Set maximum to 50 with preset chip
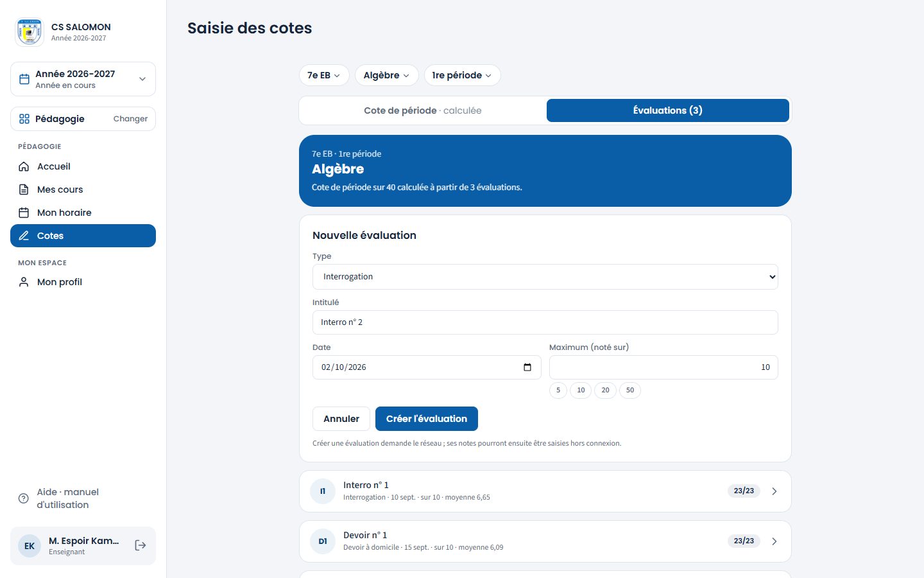The image size is (924, 578). click(x=630, y=390)
